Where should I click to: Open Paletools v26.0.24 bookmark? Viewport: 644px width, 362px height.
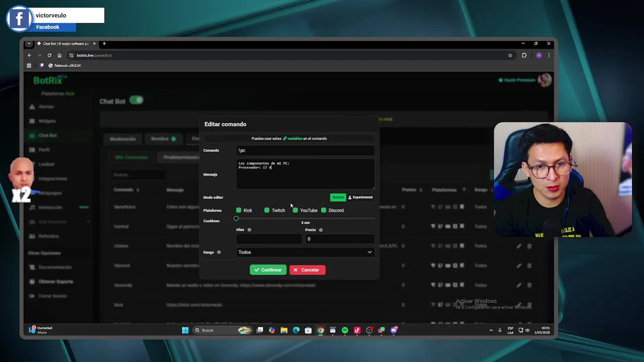pyautogui.click(x=64, y=65)
